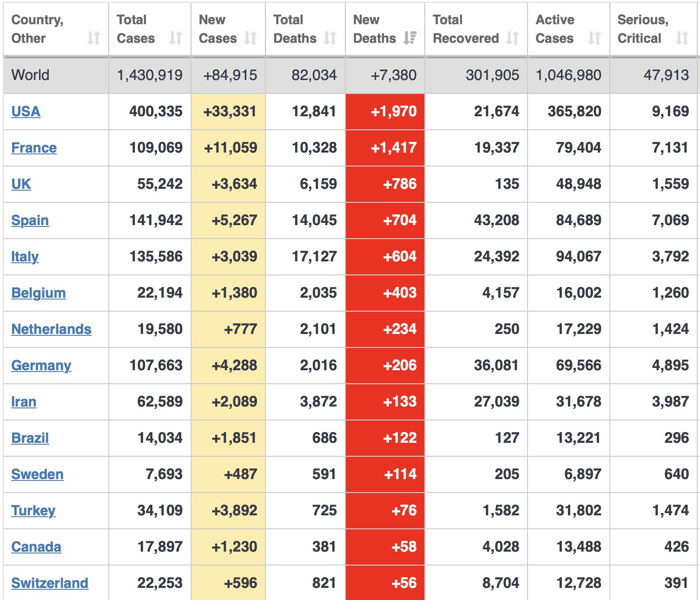
Task: Sort by Serious, Critical arrows icon
Action: pyautogui.click(x=682, y=38)
